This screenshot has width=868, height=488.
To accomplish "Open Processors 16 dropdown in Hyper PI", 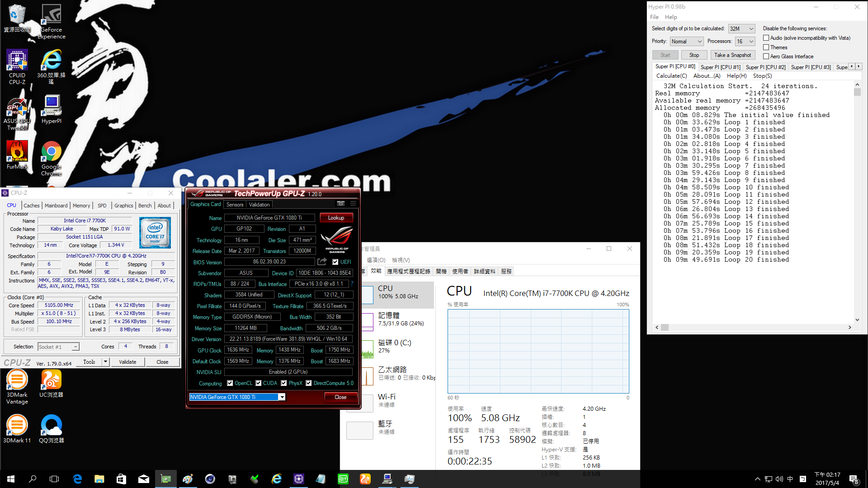I will tap(745, 42).
